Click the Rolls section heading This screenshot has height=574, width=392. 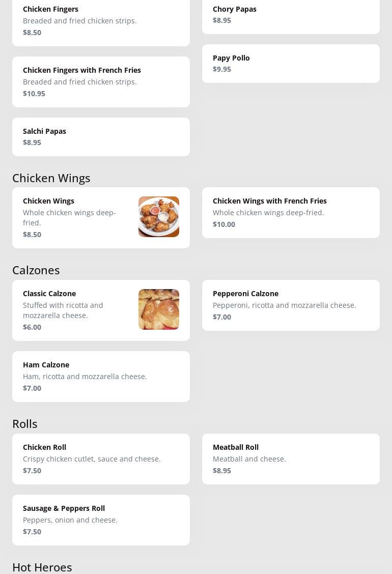click(25, 424)
